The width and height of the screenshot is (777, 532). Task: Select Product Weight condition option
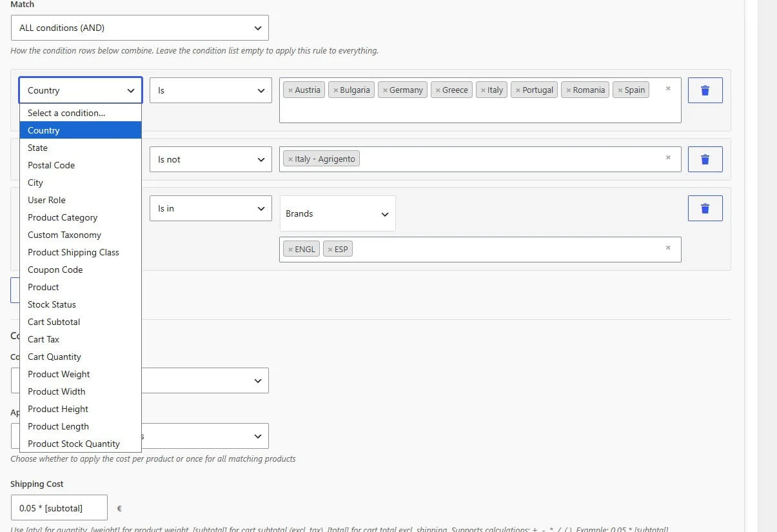(x=81, y=374)
